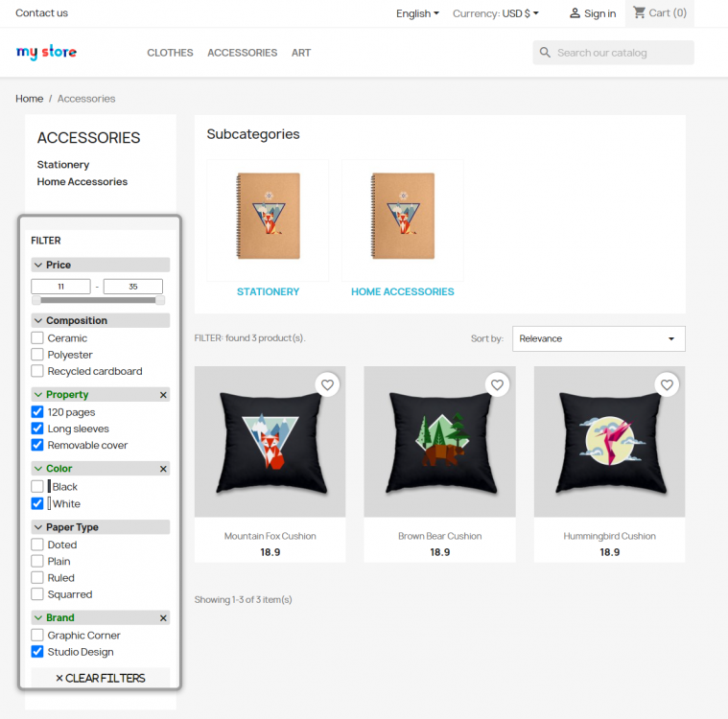Viewport: 728px width, 719px height.
Task: Open the CLOTHES menu
Action: 170,53
